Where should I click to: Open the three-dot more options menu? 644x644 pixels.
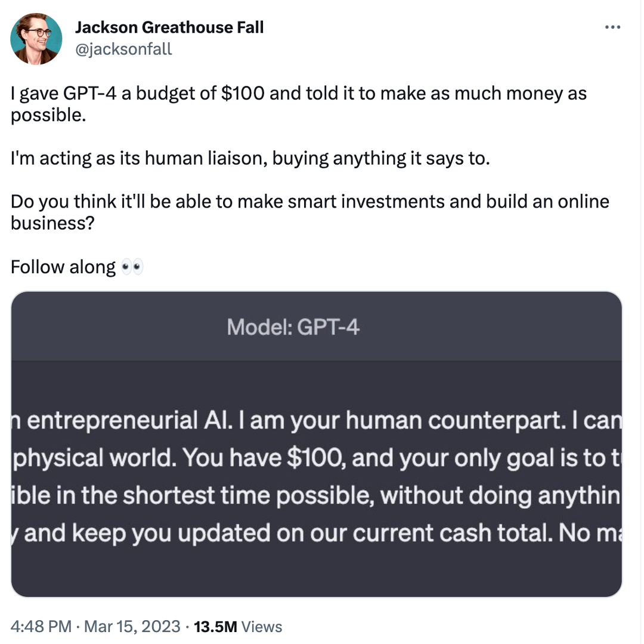click(612, 27)
